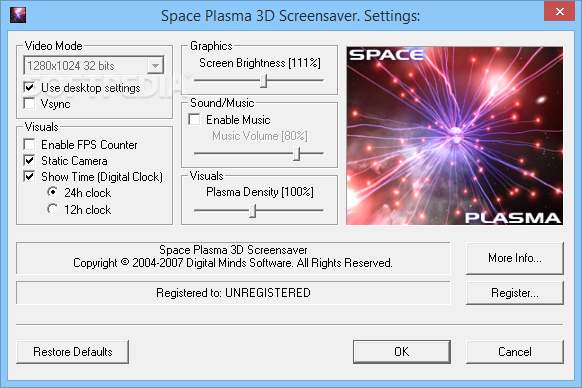Click the Plasma Density slider handle
The height and width of the screenshot is (388, 582).
tap(252, 211)
